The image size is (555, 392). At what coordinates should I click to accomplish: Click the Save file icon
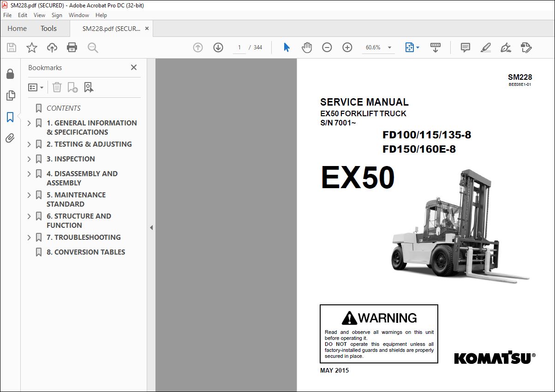click(12, 48)
